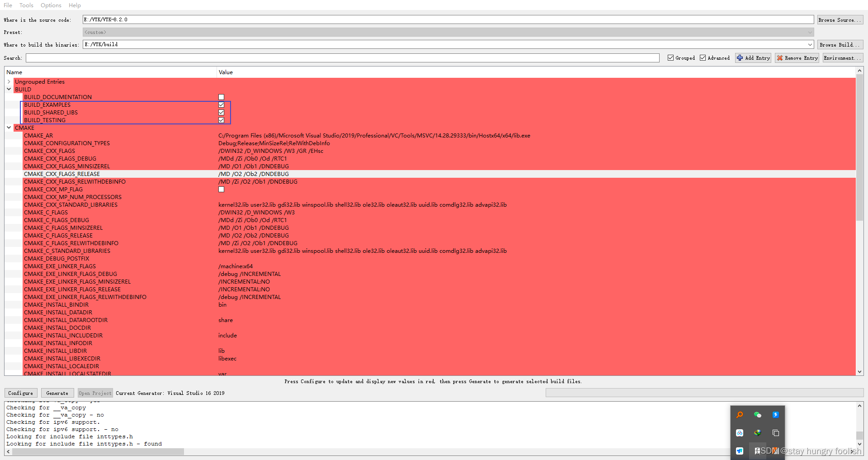Select the CMAKE_INSTALL_LOCALEDIR entry
The image size is (868, 460).
61,366
